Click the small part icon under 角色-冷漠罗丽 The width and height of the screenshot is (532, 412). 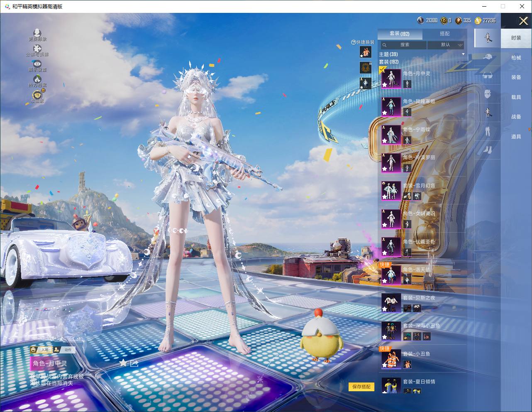pos(407,168)
